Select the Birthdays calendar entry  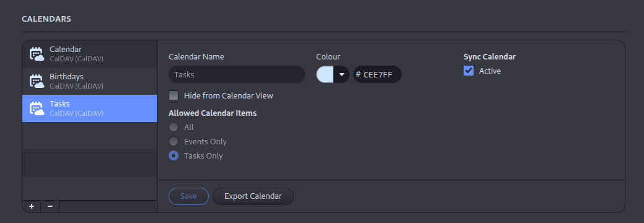(89, 81)
